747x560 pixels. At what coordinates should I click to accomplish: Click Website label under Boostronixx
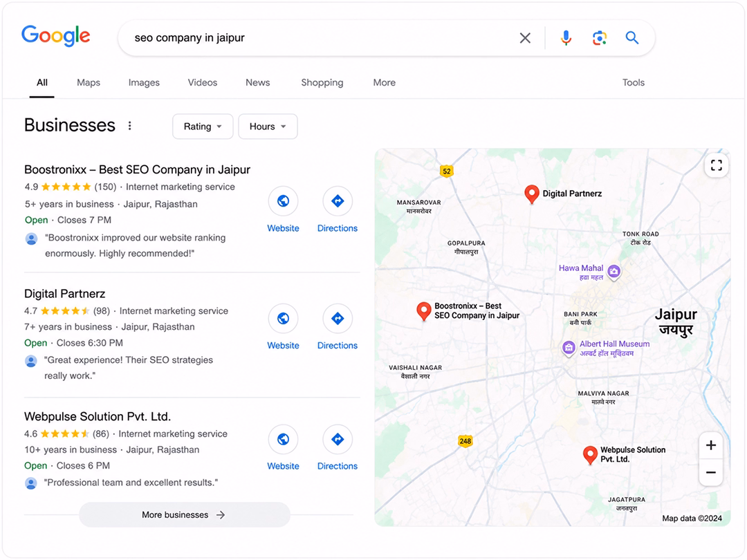(x=283, y=228)
